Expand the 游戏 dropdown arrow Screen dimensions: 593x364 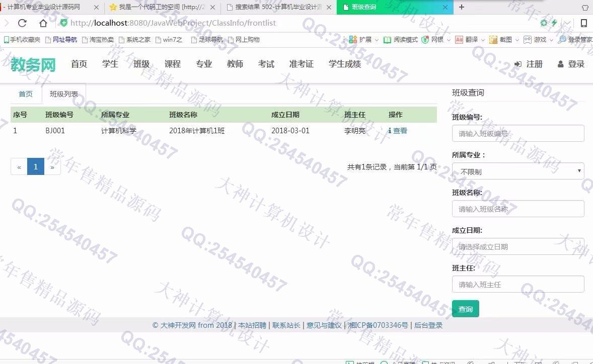tap(551, 40)
